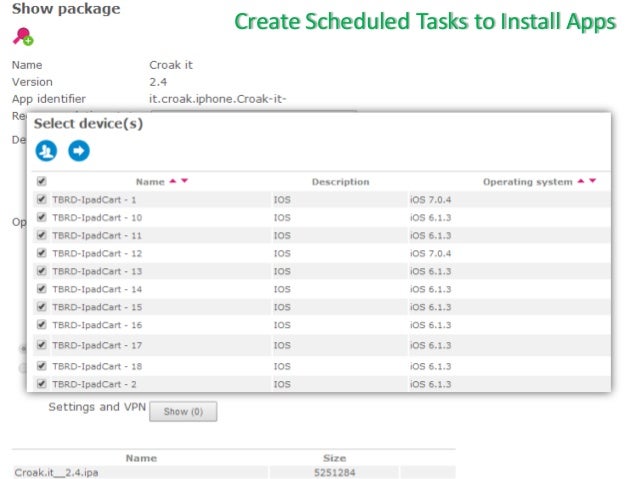This screenshot has width=638, height=479.
Task: Click the pink add package icon
Action: coord(22,37)
